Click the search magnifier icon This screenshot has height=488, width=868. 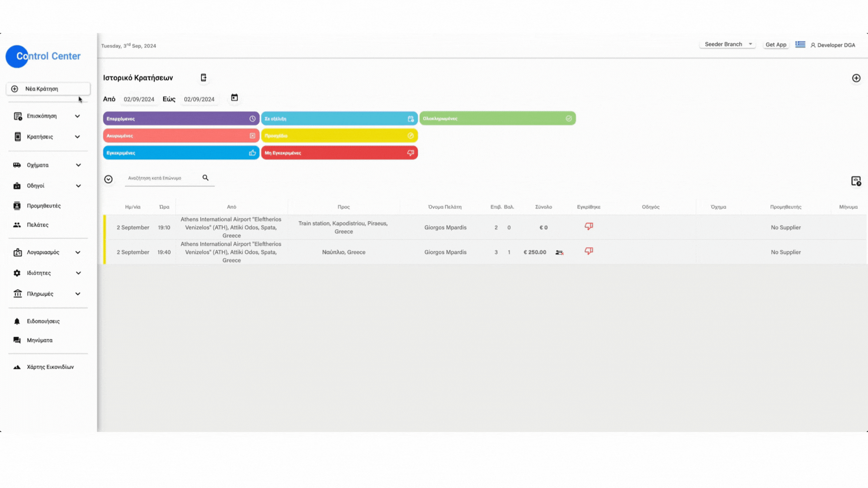[x=206, y=178]
